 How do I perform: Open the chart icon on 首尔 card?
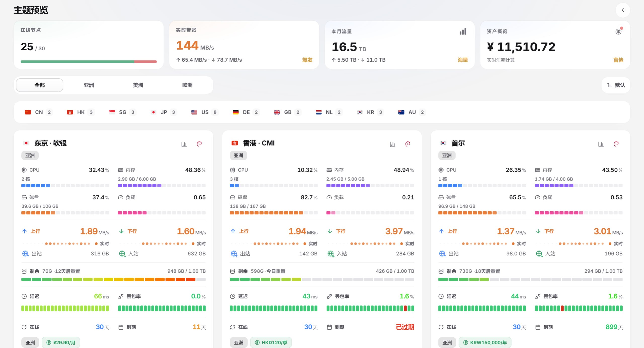(601, 144)
